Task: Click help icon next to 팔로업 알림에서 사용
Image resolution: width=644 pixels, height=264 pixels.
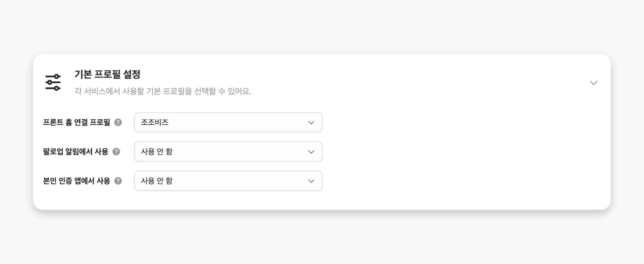Action: point(116,152)
